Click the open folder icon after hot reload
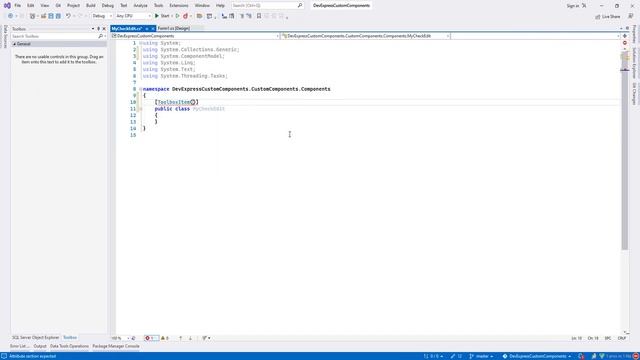 [199, 16]
